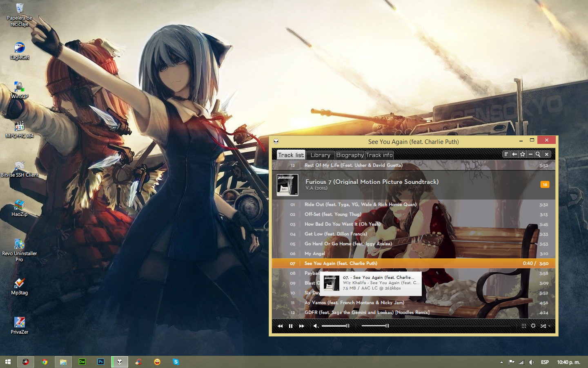Select the Bitvise SSH Client desktop icon
The image size is (588, 368).
[19, 169]
